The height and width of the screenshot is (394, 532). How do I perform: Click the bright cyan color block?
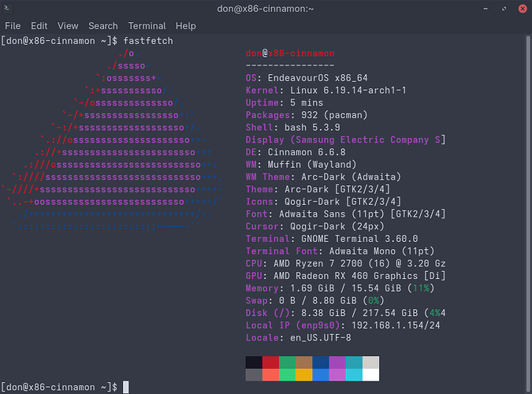pos(354,375)
